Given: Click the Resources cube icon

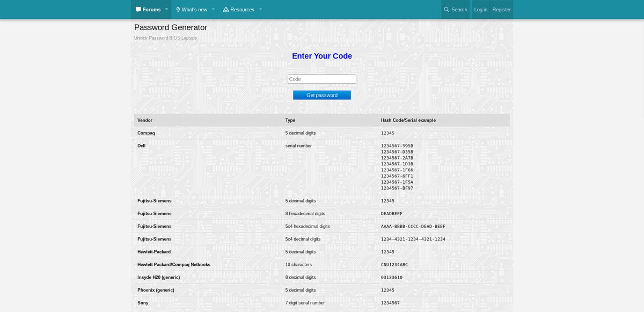Looking at the screenshot, I should point(228,9).
